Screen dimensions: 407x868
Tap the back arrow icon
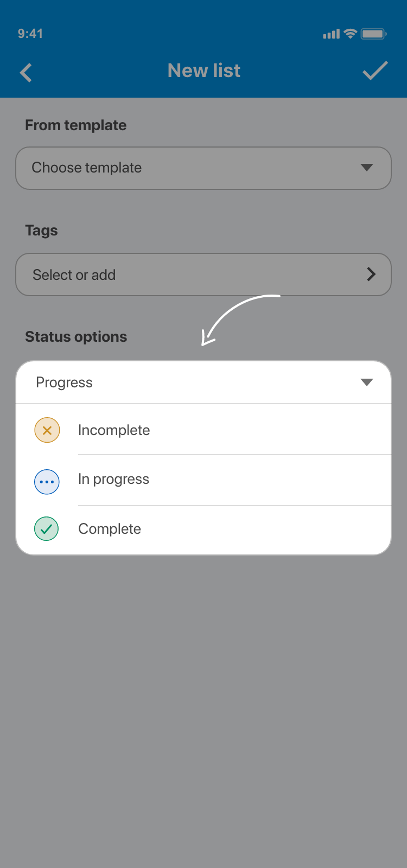[26, 73]
